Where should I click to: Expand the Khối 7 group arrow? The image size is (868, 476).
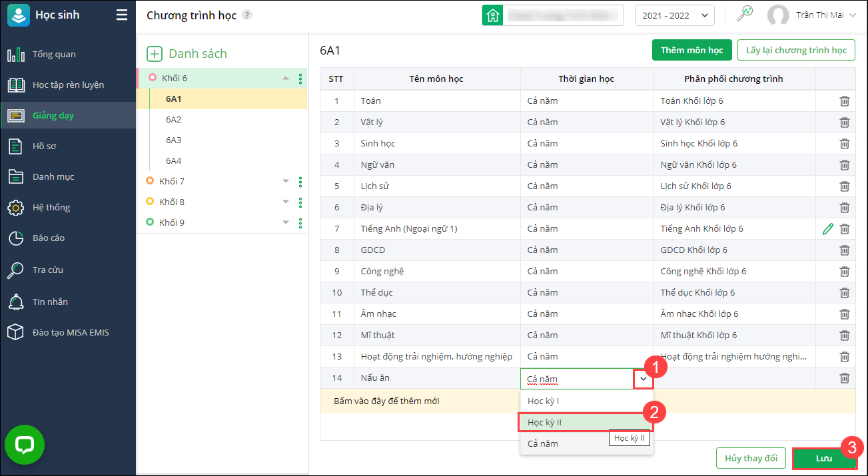click(x=286, y=182)
